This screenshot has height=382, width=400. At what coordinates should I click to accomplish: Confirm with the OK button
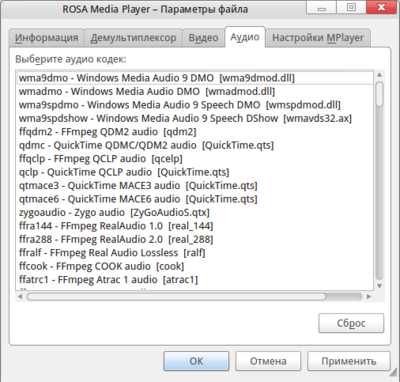pos(196,361)
